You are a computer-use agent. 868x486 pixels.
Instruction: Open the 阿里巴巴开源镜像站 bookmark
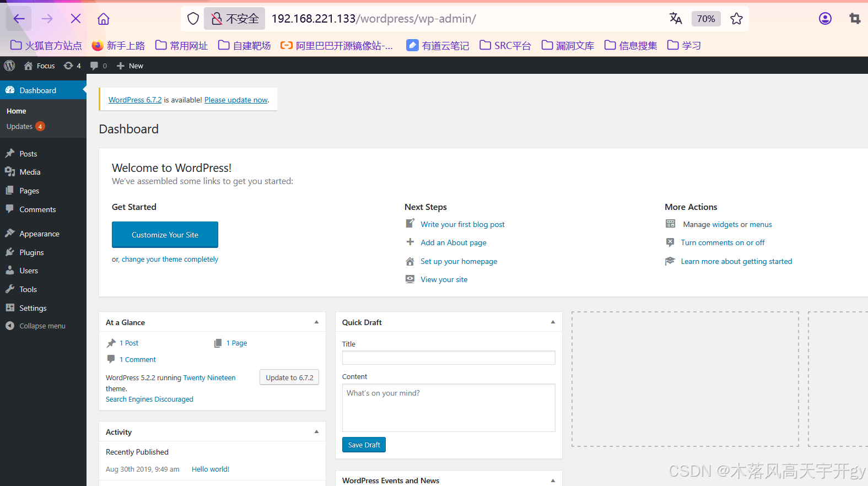tap(337, 45)
